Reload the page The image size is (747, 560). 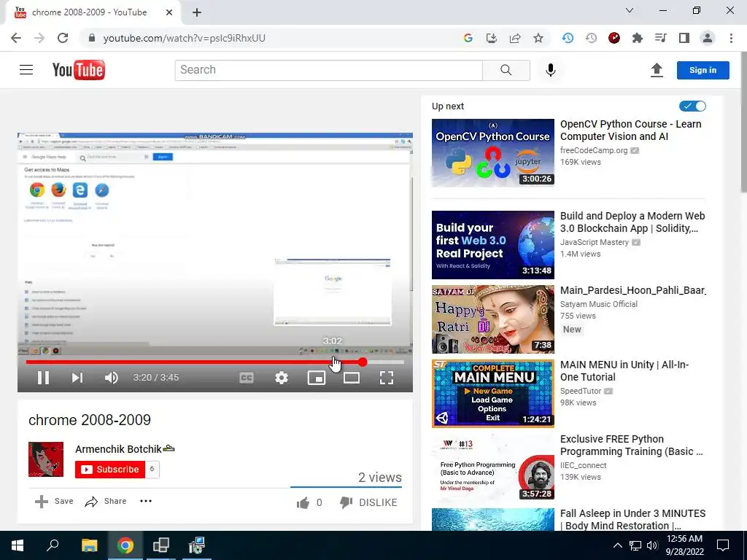[63, 38]
